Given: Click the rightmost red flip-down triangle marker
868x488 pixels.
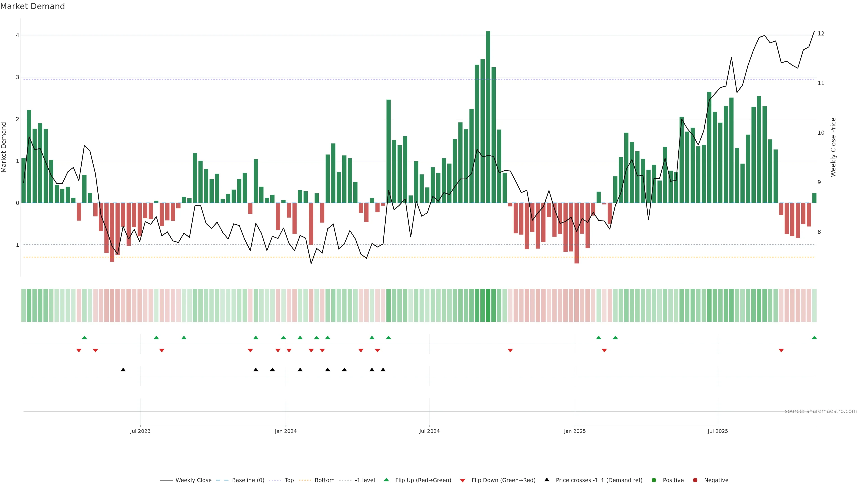Looking at the screenshot, I should (x=781, y=351).
